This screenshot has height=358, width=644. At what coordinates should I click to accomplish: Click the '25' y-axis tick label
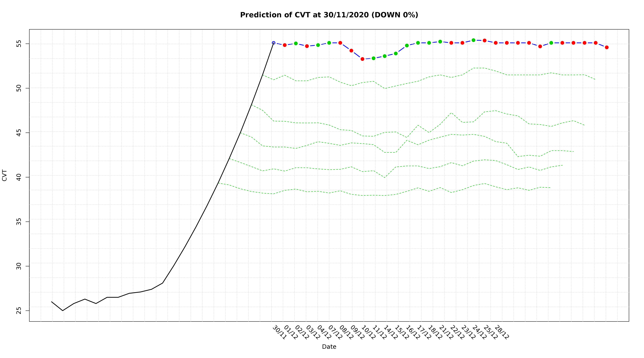click(x=19, y=311)
